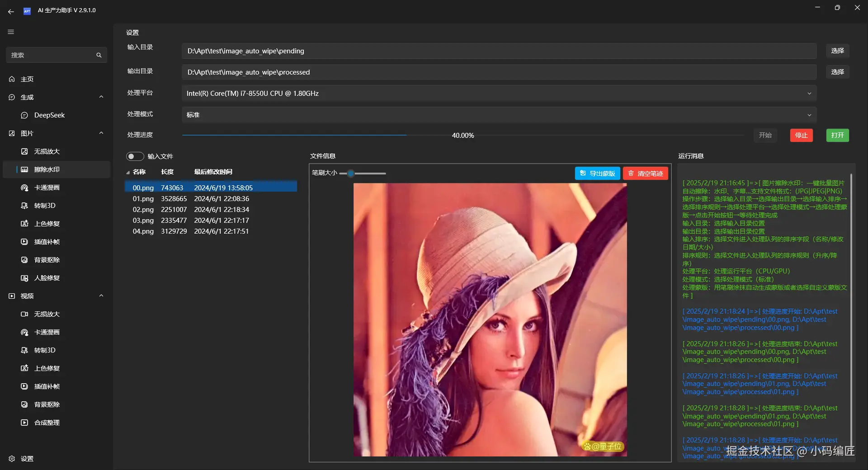Select file row 02.png
The width and height of the screenshot is (868, 470).
211,209
